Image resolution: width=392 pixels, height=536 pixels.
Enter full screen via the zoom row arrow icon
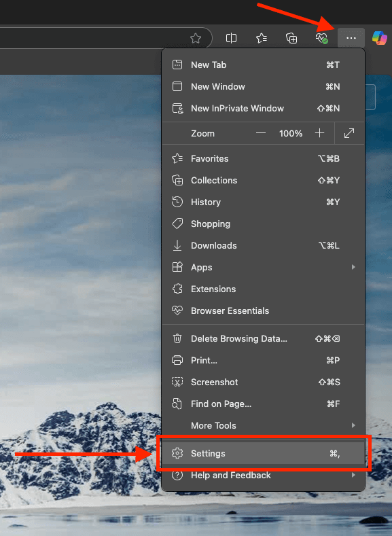click(x=349, y=133)
